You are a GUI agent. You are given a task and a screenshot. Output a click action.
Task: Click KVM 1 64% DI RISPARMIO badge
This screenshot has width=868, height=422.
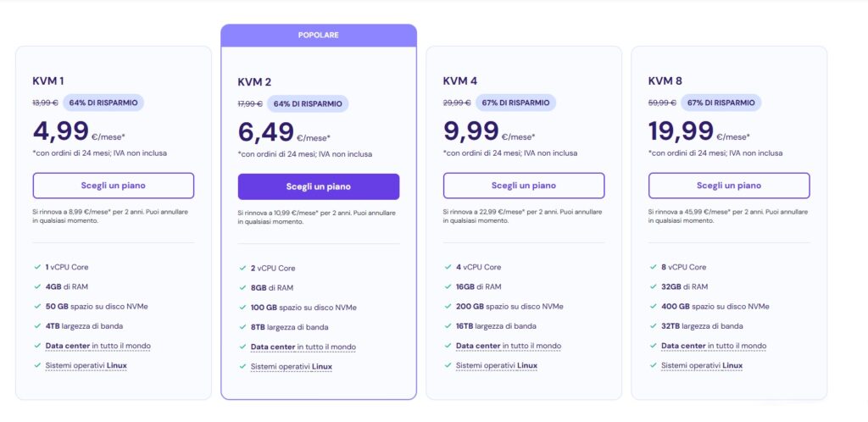(103, 103)
